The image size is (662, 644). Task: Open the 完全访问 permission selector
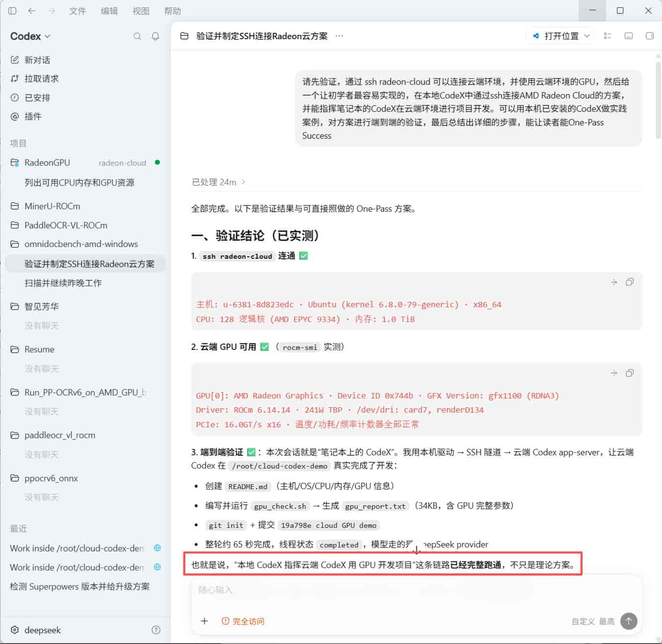[243, 621]
